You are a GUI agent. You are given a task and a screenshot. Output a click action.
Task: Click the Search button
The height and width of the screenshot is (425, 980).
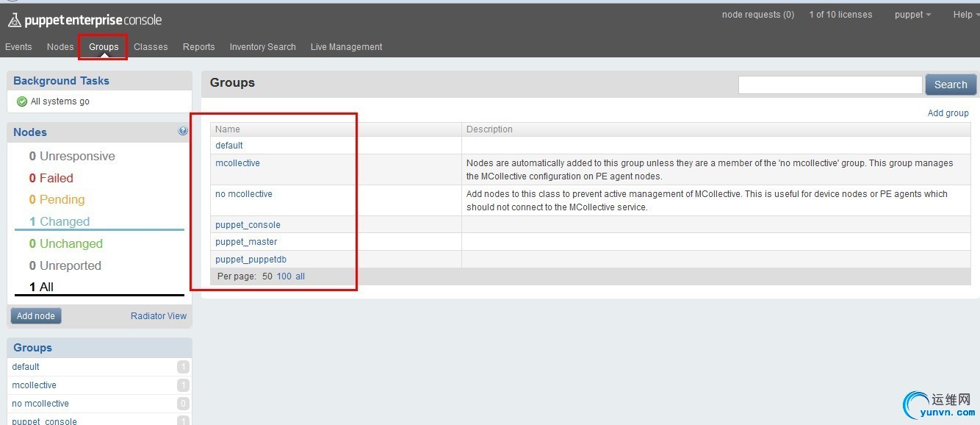pos(951,85)
